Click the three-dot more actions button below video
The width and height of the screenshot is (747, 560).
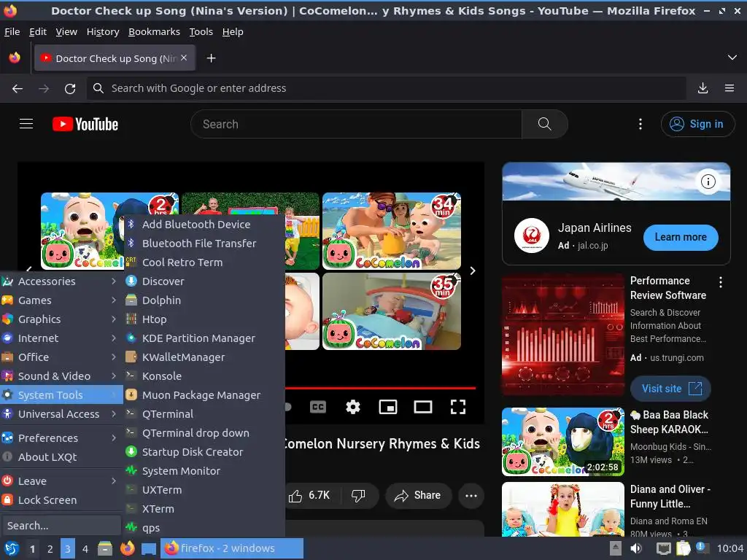pyautogui.click(x=471, y=496)
